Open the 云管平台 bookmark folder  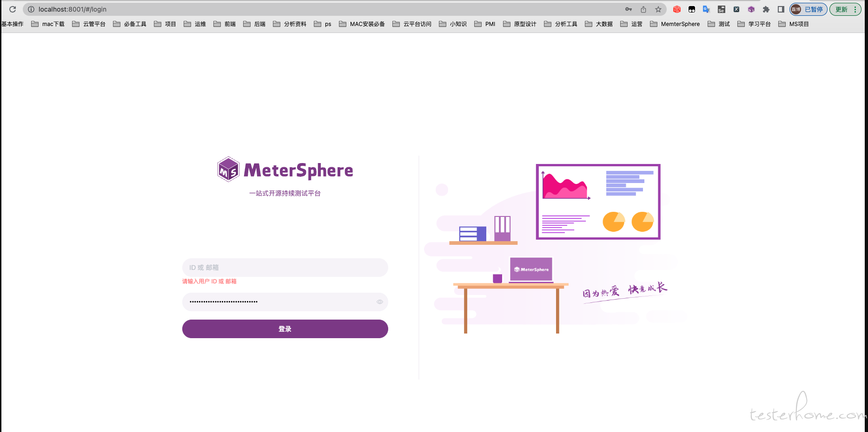click(89, 24)
